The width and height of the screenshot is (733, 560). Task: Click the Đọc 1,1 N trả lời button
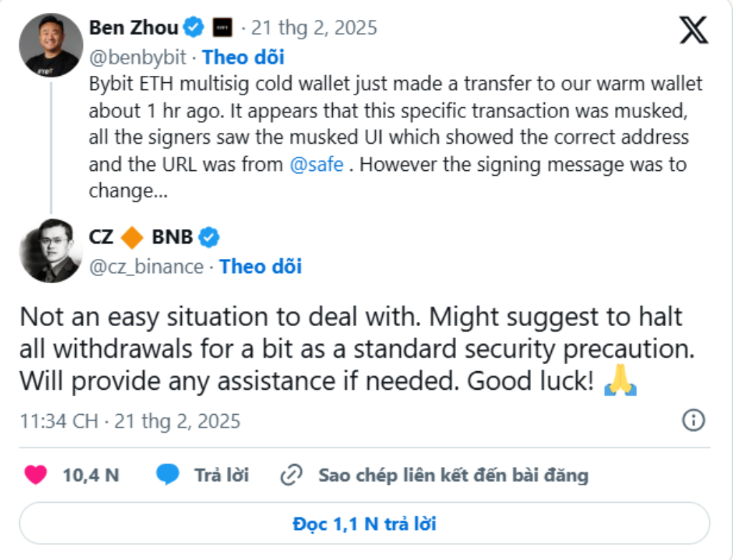coord(364,524)
